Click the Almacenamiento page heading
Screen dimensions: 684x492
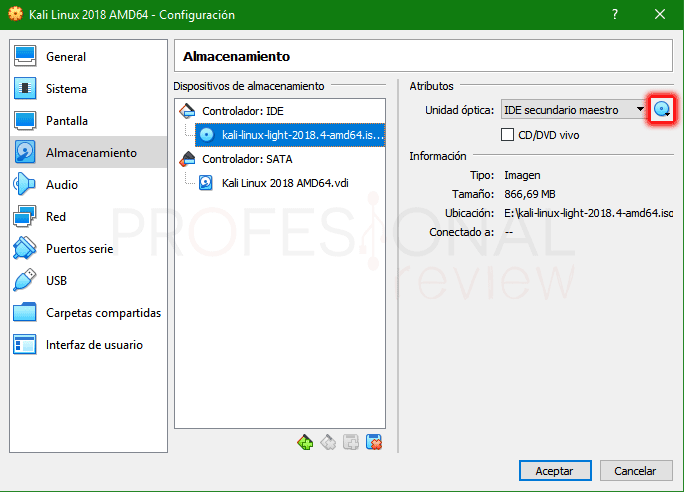tap(236, 56)
